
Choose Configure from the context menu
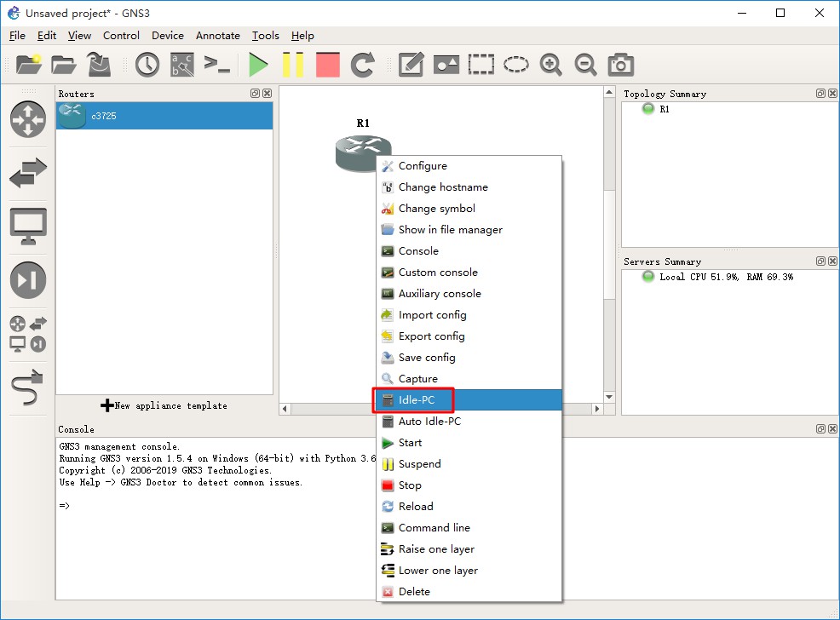tap(469, 166)
